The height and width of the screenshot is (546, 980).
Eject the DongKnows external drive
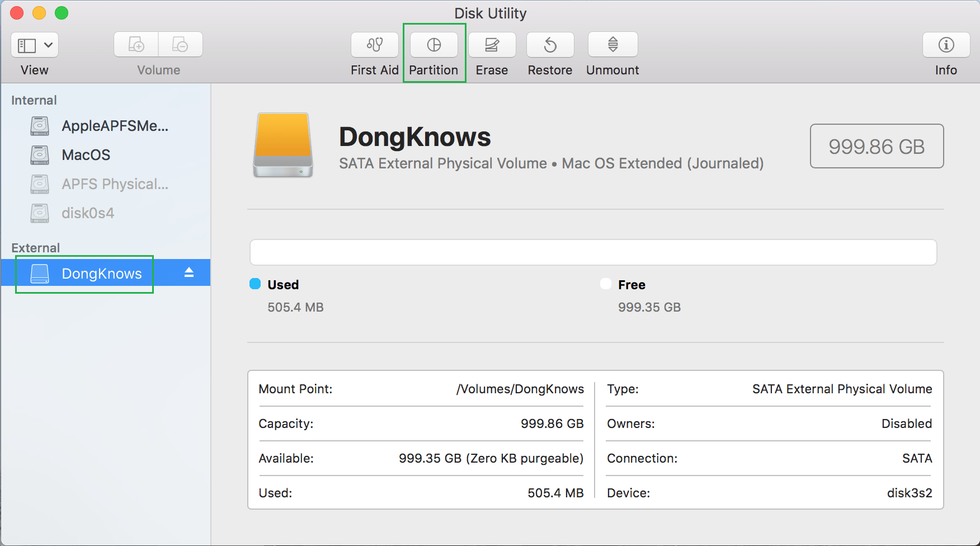189,272
